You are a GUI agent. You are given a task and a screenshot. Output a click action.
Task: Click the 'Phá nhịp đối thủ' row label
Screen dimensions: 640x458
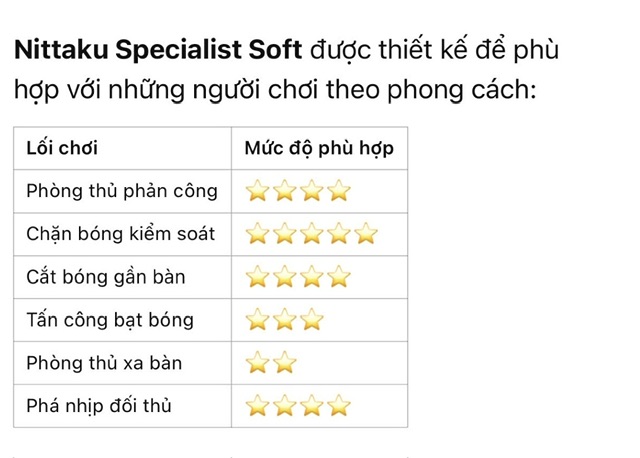pos(99,406)
